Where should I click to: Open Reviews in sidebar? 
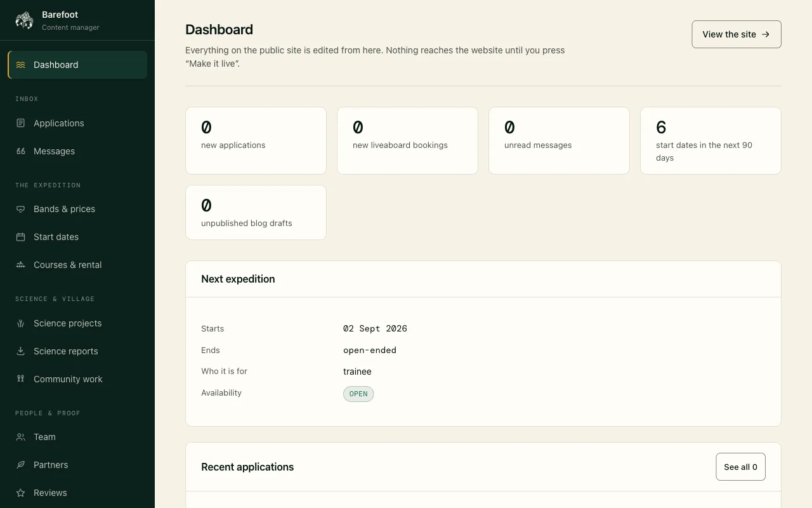click(77, 493)
